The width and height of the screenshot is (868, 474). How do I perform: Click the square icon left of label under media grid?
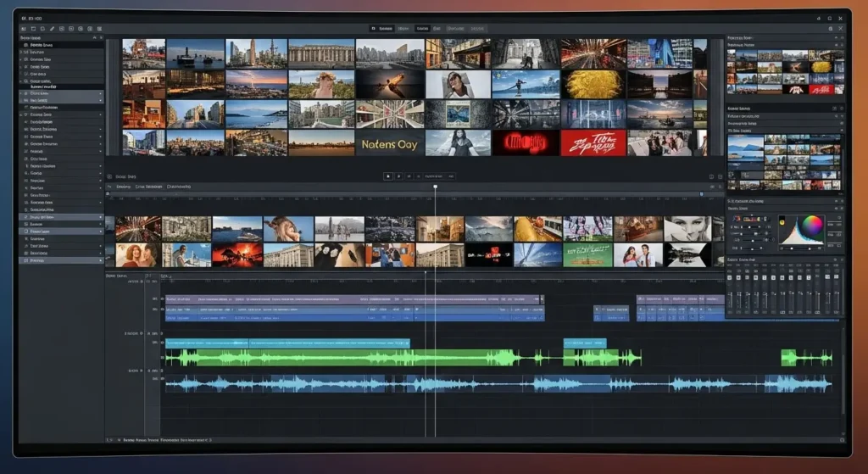pos(109,176)
